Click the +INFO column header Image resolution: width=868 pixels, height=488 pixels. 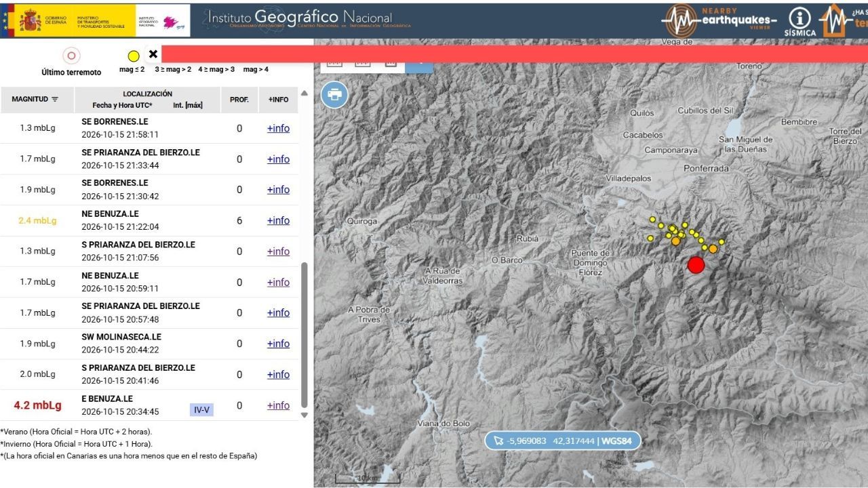(x=278, y=100)
